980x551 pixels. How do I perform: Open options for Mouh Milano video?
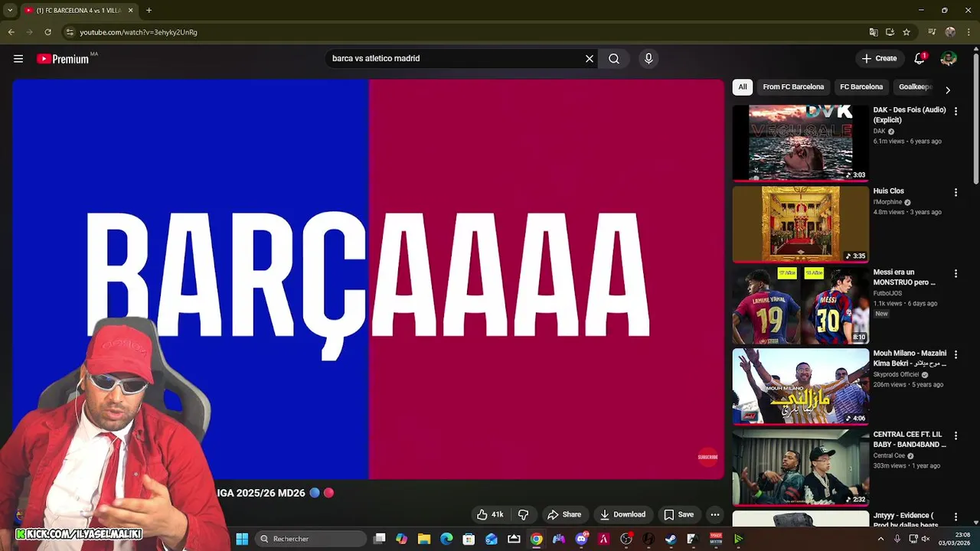tap(955, 354)
